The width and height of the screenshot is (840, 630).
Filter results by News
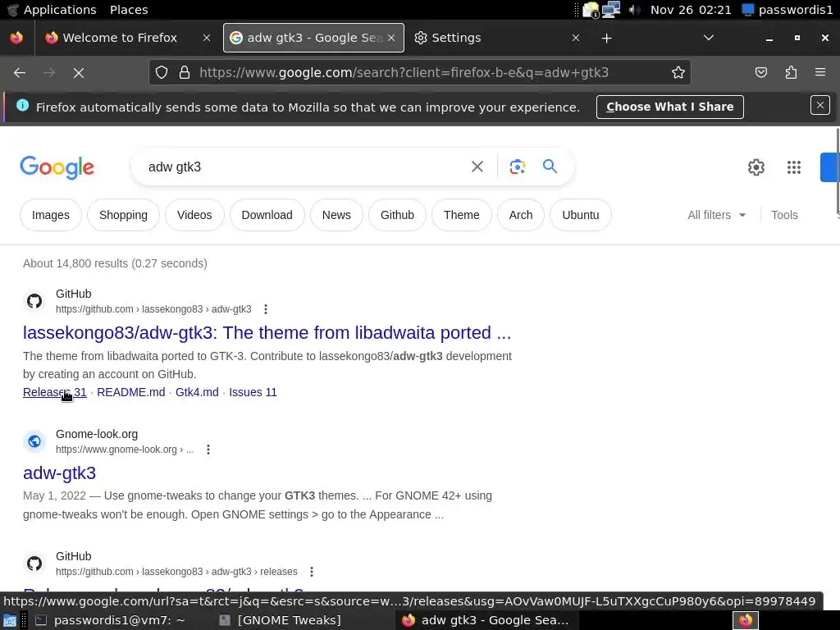point(336,215)
